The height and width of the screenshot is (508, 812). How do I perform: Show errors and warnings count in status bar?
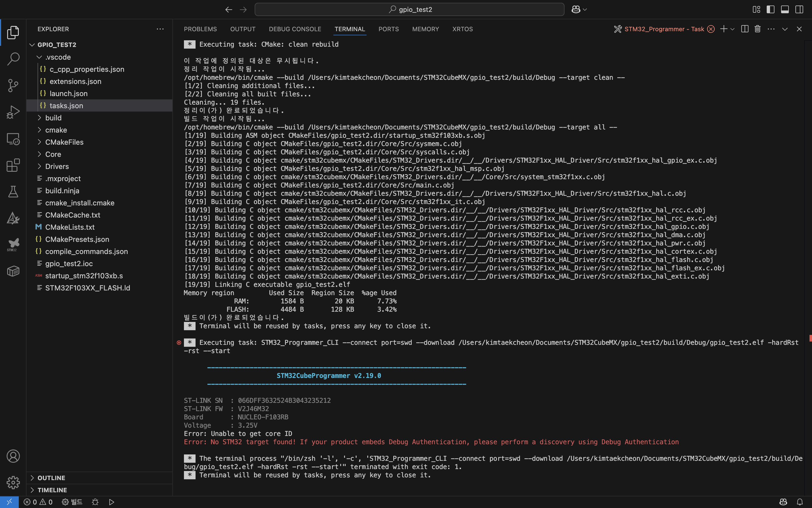[x=38, y=502]
